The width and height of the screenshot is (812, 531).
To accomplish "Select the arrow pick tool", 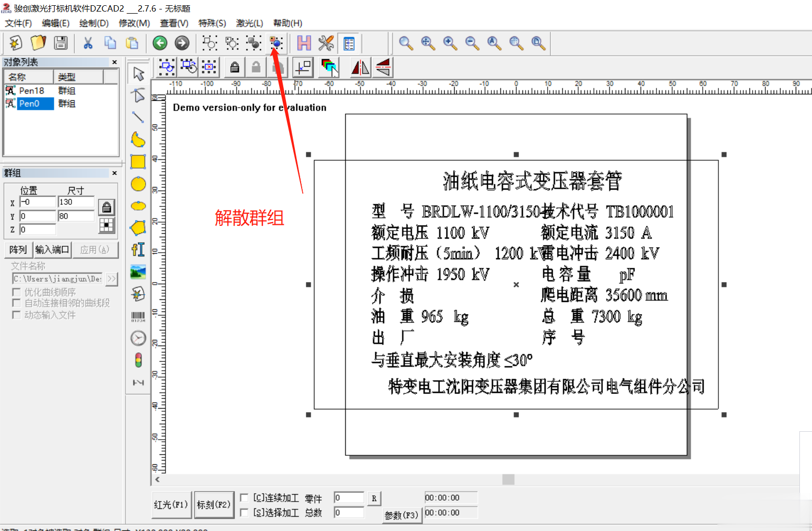I will [x=138, y=74].
